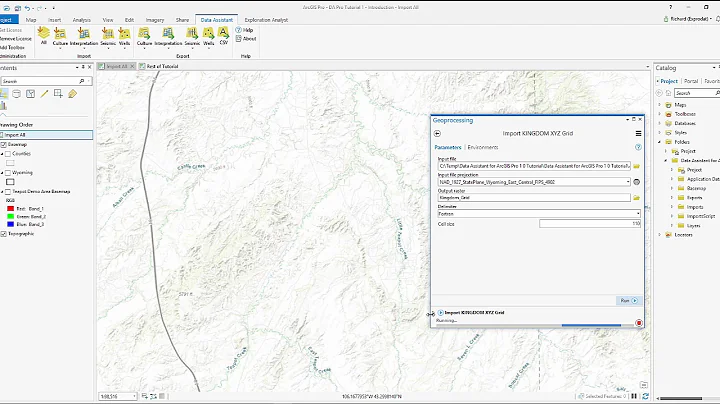This screenshot has height=404, width=720.
Task: Click the Export CSV icon
Action: pos(224,36)
